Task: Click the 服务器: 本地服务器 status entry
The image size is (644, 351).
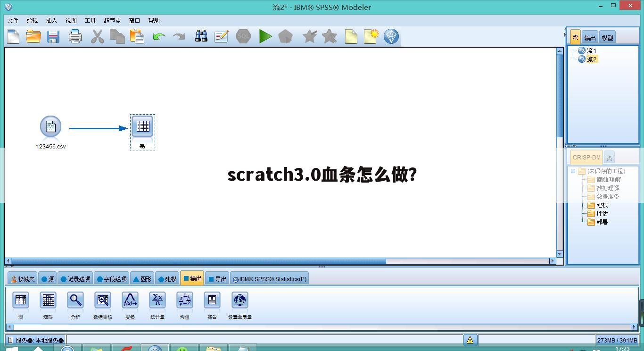Action: pos(36,340)
